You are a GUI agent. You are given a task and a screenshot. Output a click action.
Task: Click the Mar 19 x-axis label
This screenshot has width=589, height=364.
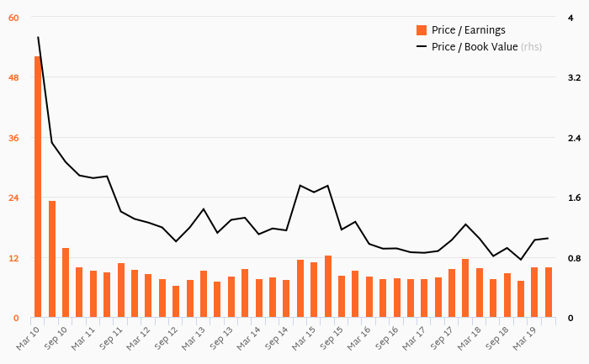pyautogui.click(x=524, y=339)
